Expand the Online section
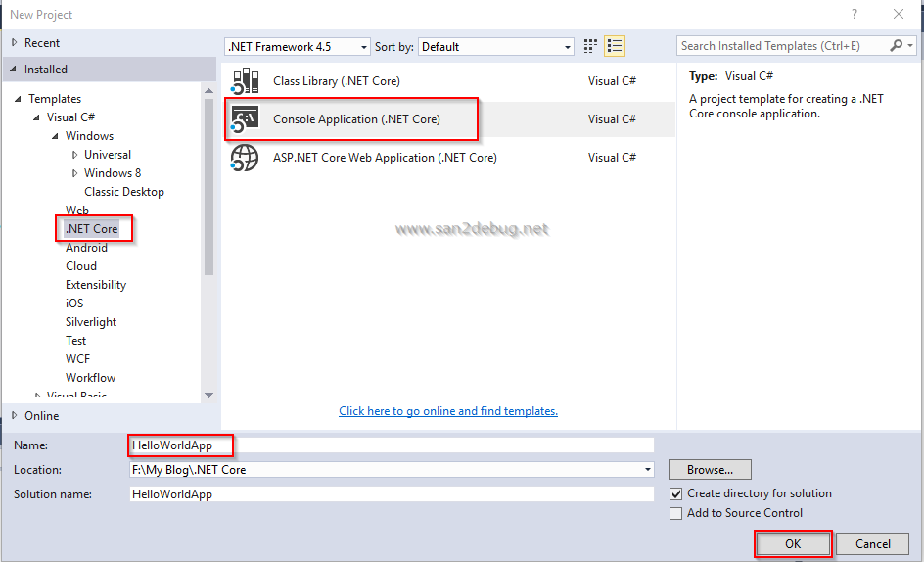 pos(15,416)
